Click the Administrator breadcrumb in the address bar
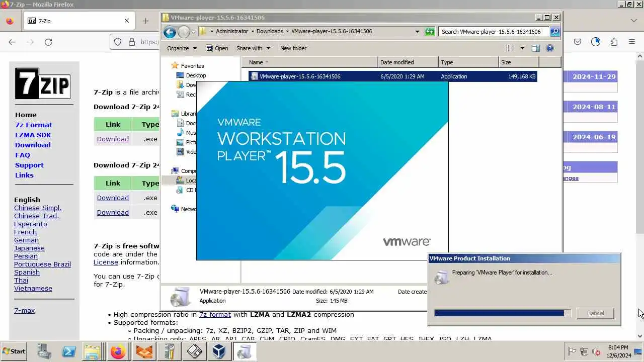 click(232, 31)
